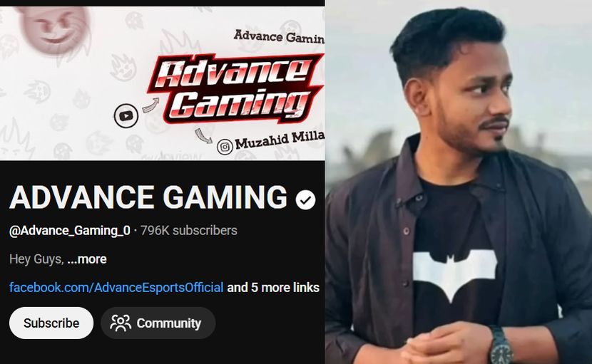Click the Subscribe button
Image resolution: width=592 pixels, height=364 pixels.
point(51,323)
